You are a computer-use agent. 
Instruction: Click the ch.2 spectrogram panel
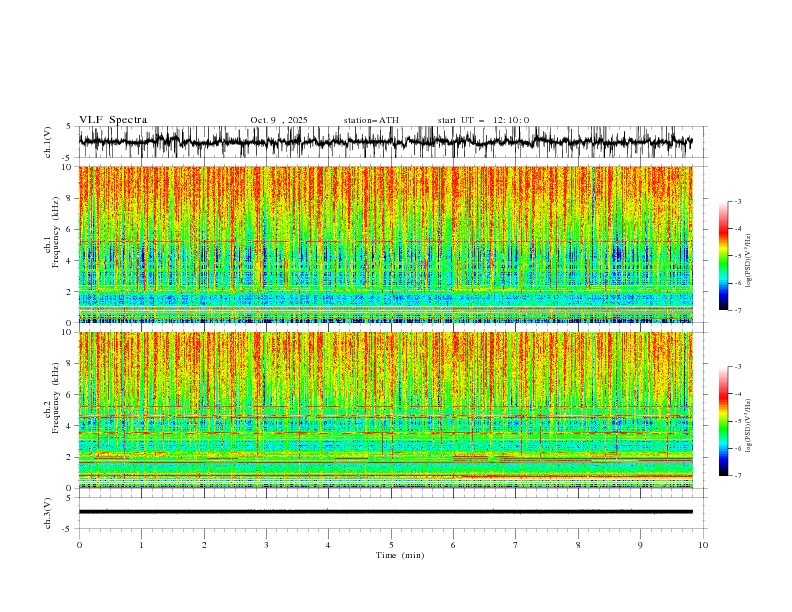point(386,410)
